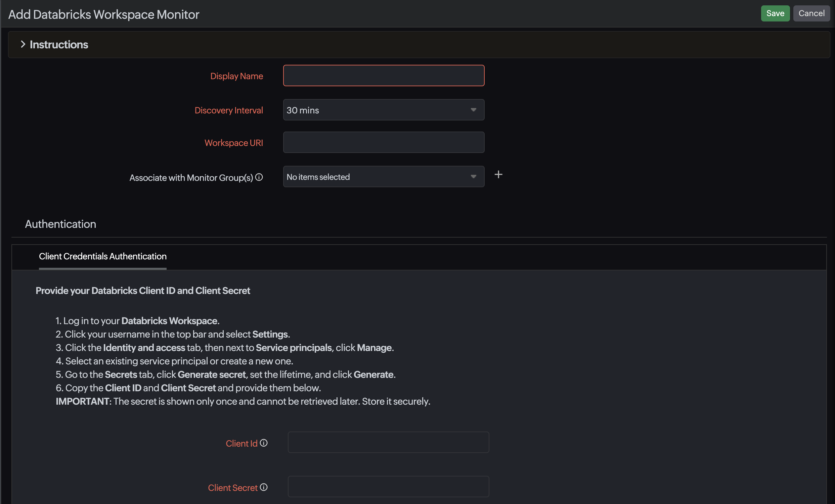Click the 'Add Databricks Workspace Monitor' title
This screenshot has height=504, width=835.
(x=104, y=14)
